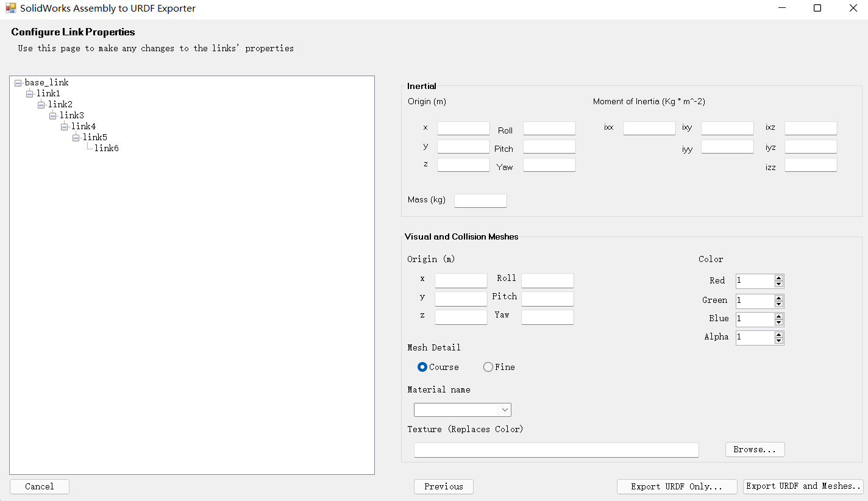868x501 pixels.
Task: Increase the Alpha color value
Action: tap(779, 334)
